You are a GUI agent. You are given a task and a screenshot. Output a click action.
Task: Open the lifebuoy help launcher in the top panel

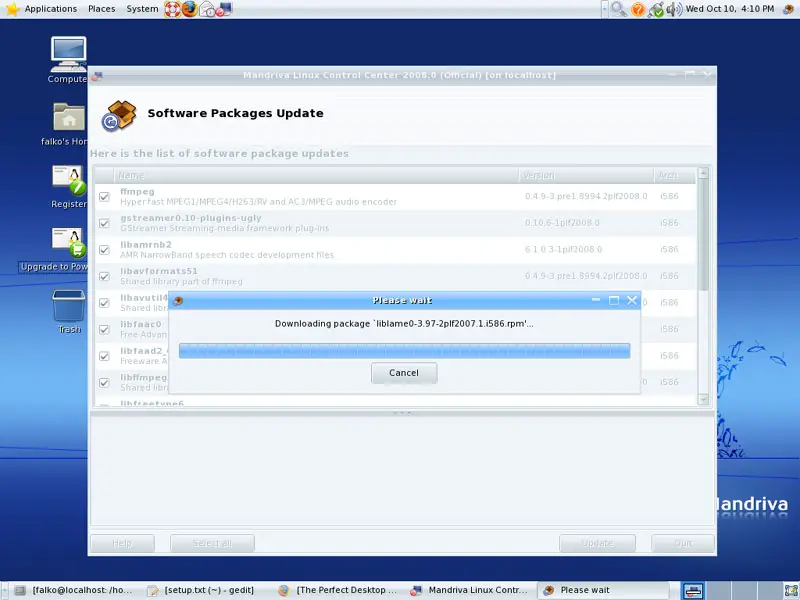(x=172, y=9)
